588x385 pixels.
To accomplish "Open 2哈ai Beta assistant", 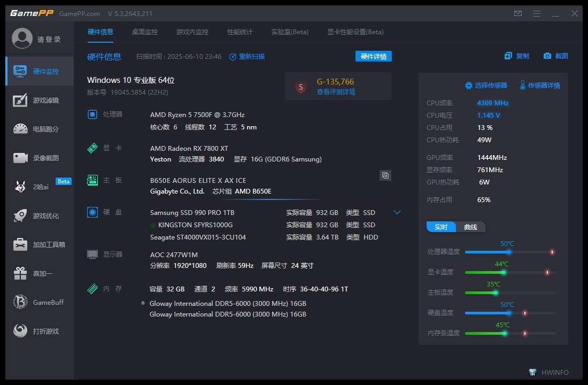I will coord(40,187).
